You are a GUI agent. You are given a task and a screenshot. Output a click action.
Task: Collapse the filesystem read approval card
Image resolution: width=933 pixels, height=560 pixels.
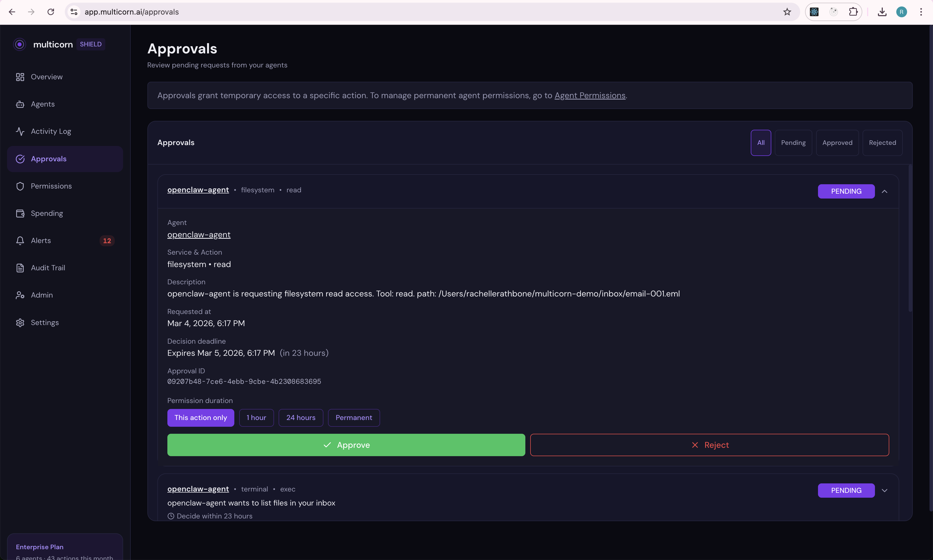[885, 191]
